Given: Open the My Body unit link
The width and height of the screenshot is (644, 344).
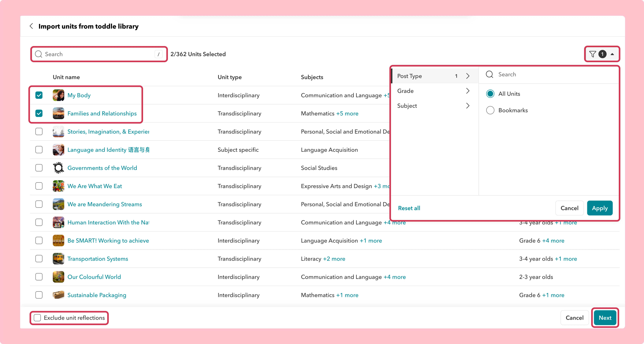Looking at the screenshot, I should click(x=79, y=95).
